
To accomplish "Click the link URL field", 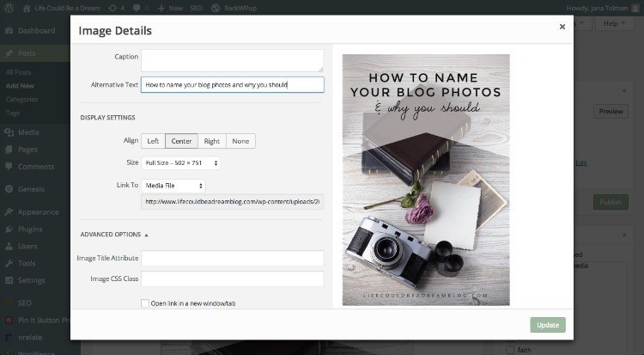I will click(x=233, y=202).
